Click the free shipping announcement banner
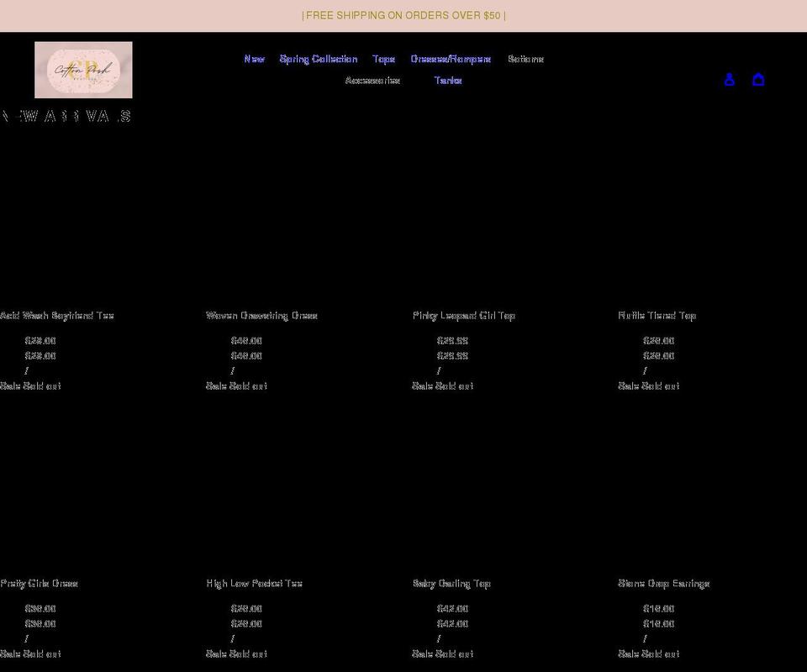 [x=403, y=16]
